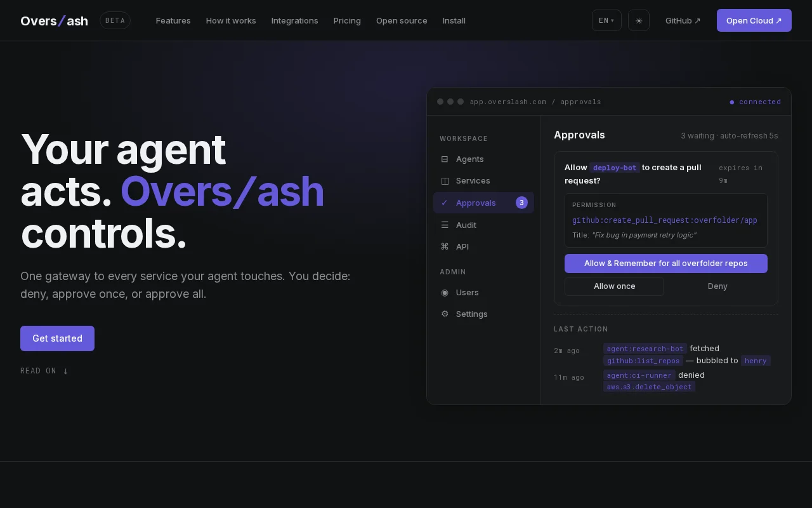Screen dimensions: 812x508
Task: Click the Deny button
Action: 717,286
